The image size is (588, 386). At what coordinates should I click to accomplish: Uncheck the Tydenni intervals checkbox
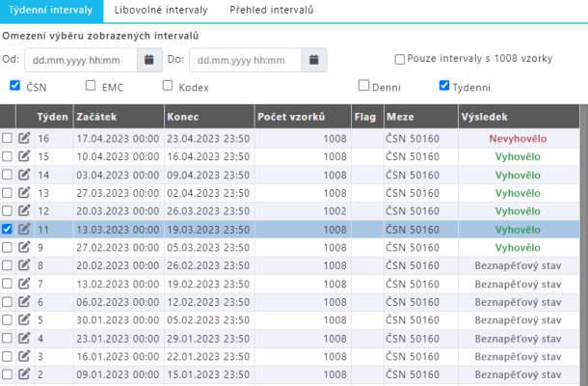pyautogui.click(x=444, y=86)
